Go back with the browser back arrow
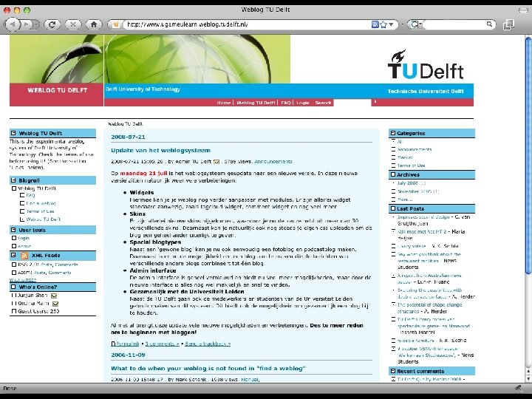Image resolution: width=532 pixels, height=399 pixels. [x=13, y=24]
